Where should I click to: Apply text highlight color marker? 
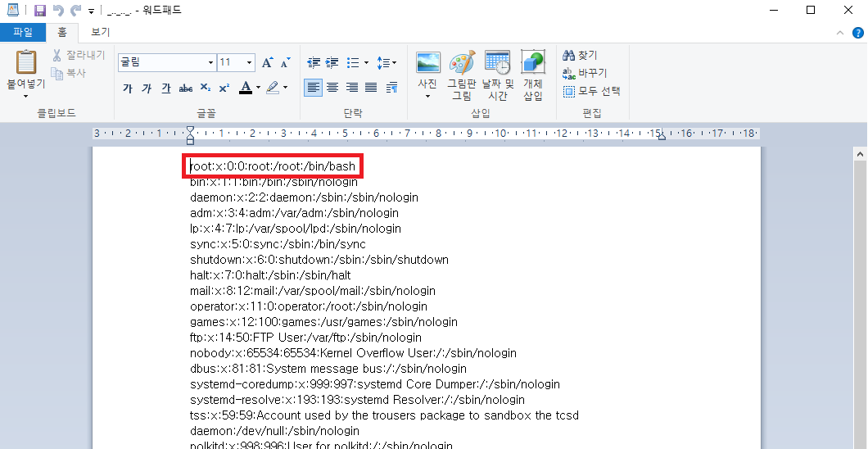tap(273, 88)
